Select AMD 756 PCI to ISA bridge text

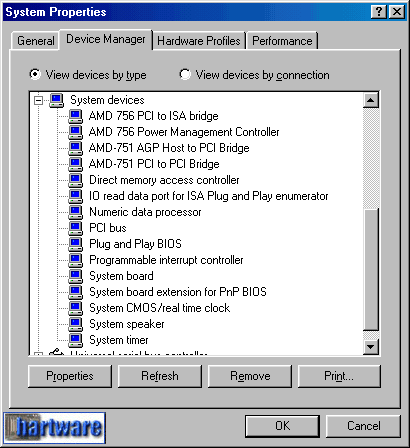[154, 116]
